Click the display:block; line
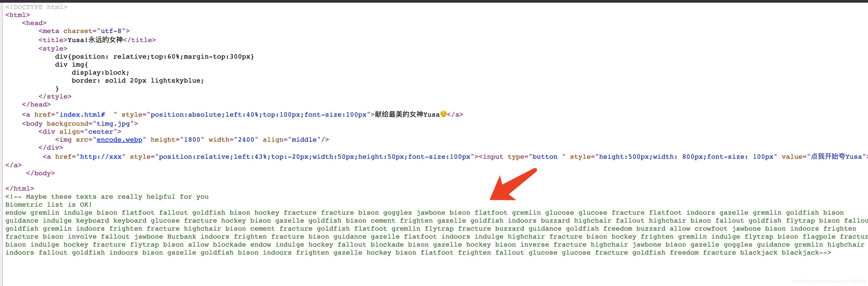Image resolution: width=868 pixels, height=286 pixels. [100, 72]
